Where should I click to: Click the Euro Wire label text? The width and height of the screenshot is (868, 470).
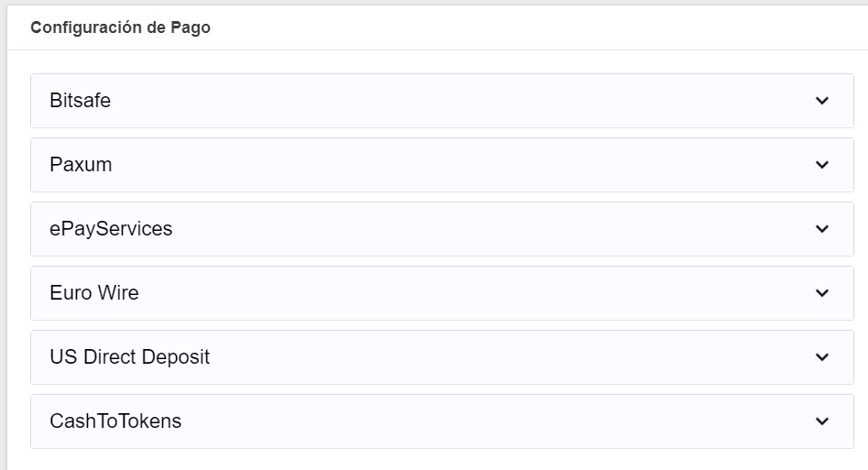pyautogui.click(x=94, y=293)
